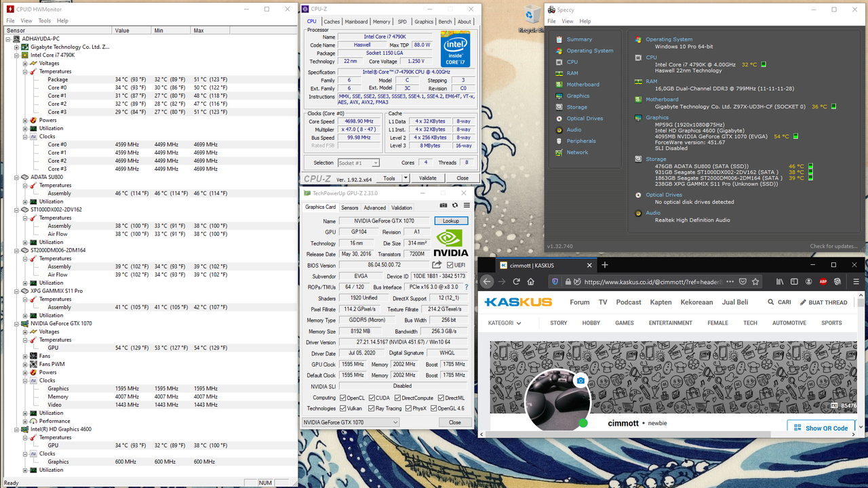Viewport: 868px width, 488px height.
Task: Take a GPU-Z screenshot with camera icon
Action: (x=443, y=205)
